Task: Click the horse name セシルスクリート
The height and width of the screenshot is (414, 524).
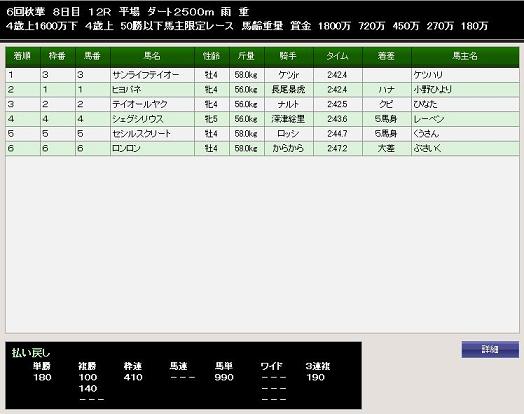Action: 141,134
